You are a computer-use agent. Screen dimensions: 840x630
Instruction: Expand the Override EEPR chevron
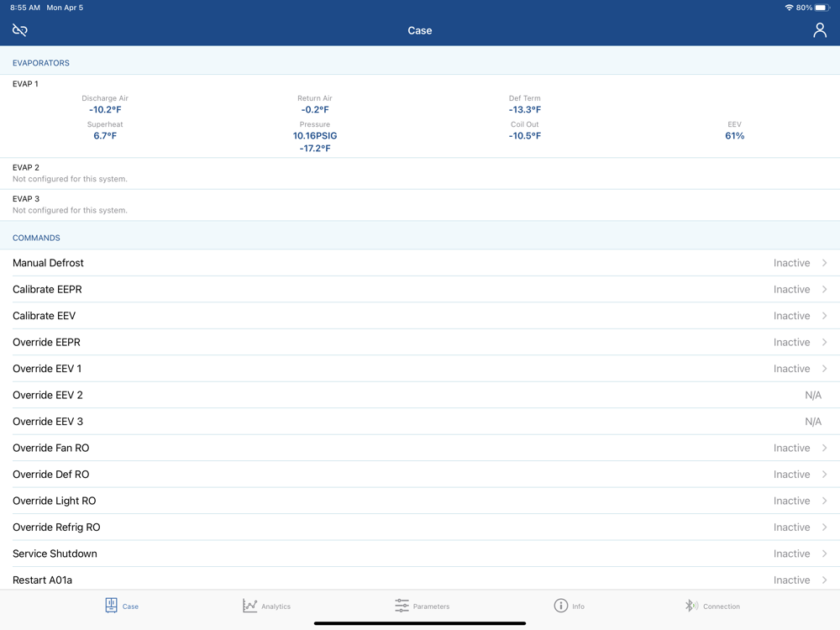(825, 343)
